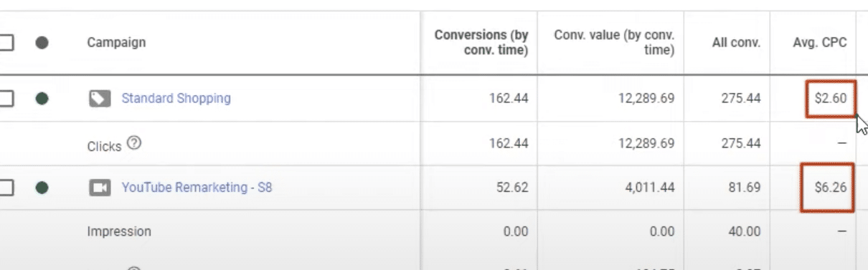Sort by Campaign column header
The image size is (868, 270).
point(116,42)
